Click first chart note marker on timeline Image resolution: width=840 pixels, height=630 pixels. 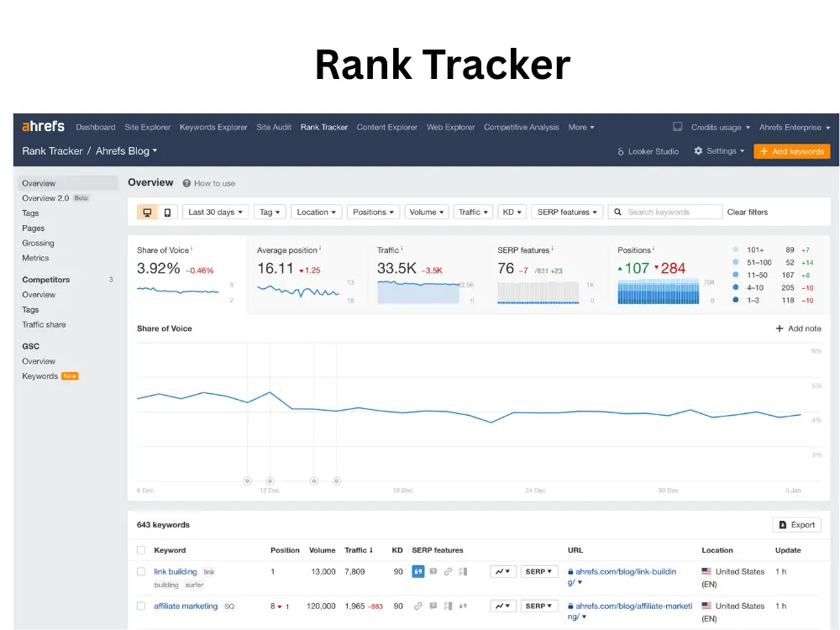click(x=248, y=481)
